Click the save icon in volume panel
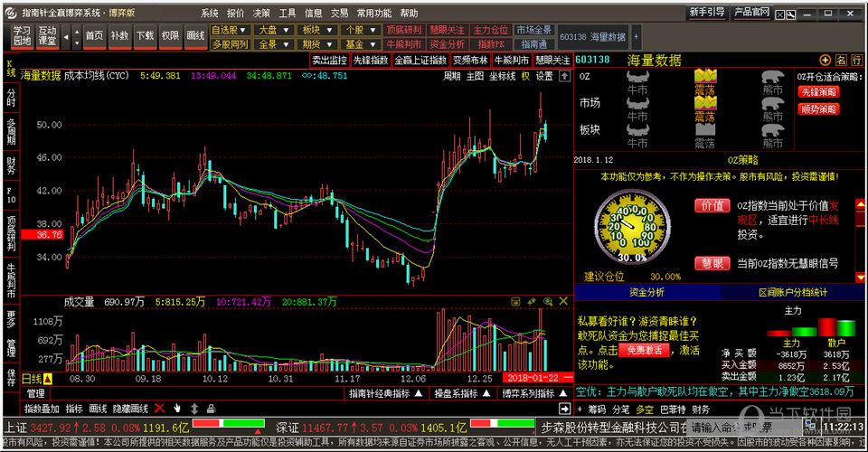The height and width of the screenshot is (452, 868). pos(515,302)
